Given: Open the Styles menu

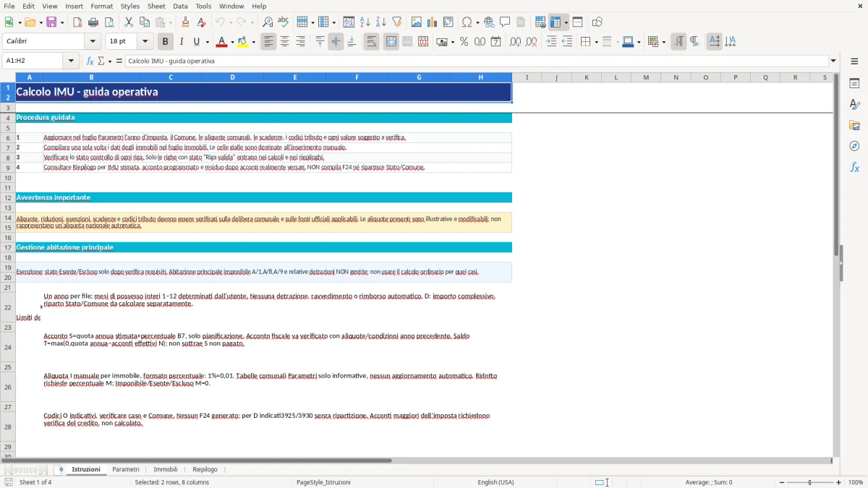Looking at the screenshot, I should point(130,6).
